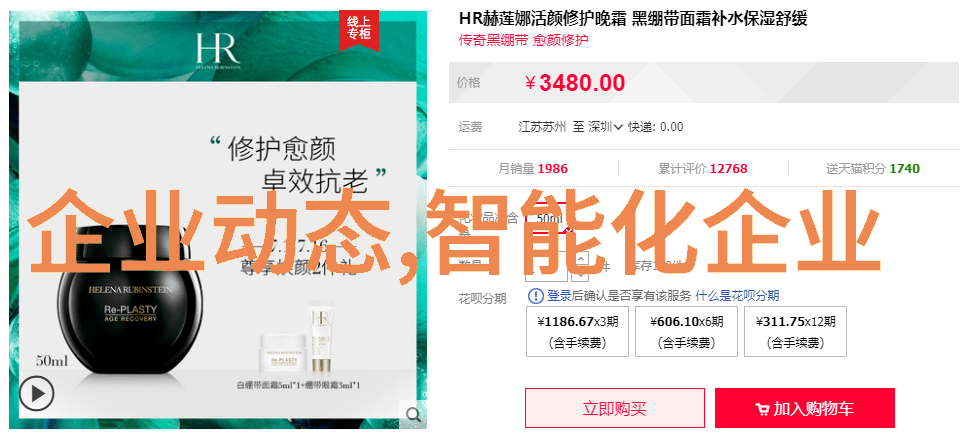Screen dimensions: 968x442
Task: Click the 加入购物车 add to cart button
Action: 805,408
